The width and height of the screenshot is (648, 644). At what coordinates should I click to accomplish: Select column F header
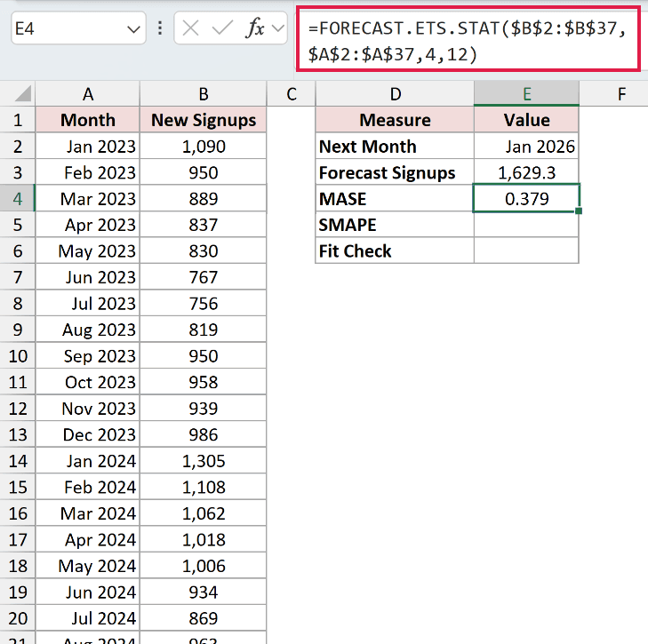tap(614, 94)
